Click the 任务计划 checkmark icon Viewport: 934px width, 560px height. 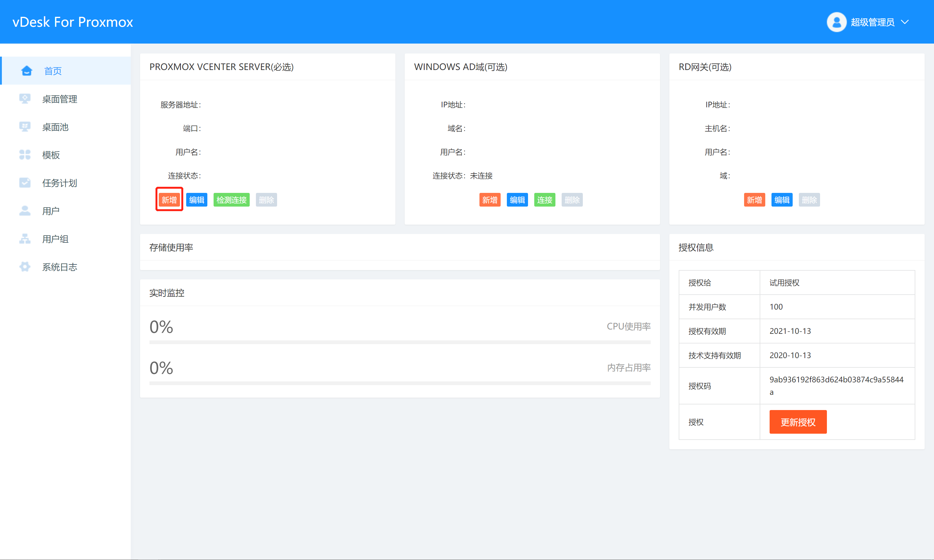(x=25, y=183)
